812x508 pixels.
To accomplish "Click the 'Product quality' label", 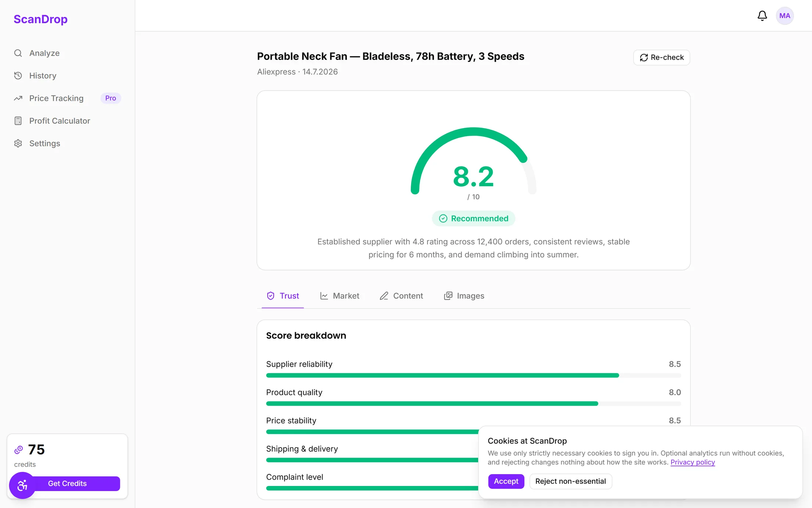I will tap(294, 392).
